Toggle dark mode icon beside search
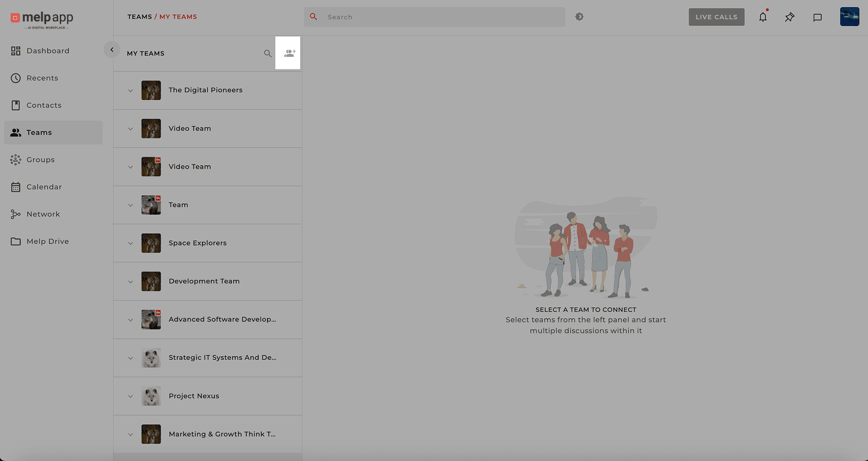The height and width of the screenshot is (461, 868). [x=579, y=17]
